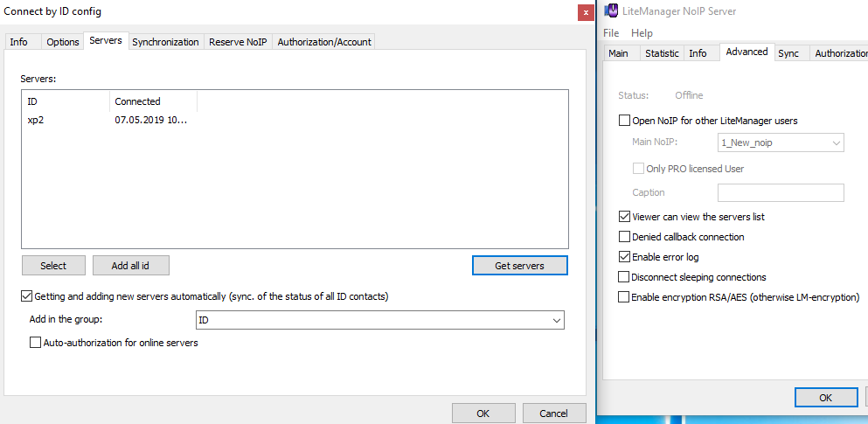Click OK in the NoIP Server window
868x424 pixels.
pos(825,398)
